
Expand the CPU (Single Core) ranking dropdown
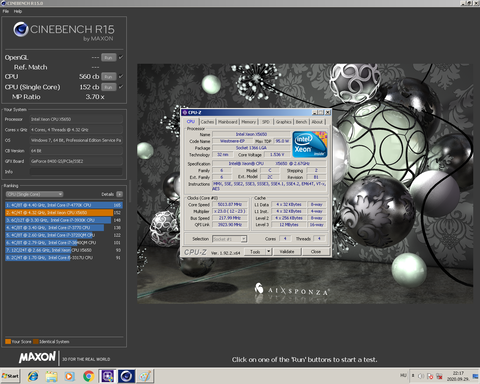34,194
